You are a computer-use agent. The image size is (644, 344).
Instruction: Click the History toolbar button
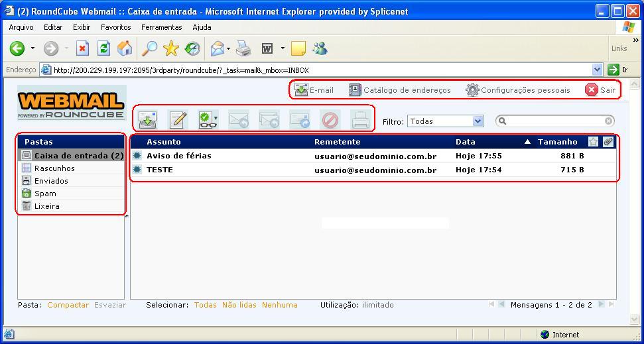[x=192, y=49]
